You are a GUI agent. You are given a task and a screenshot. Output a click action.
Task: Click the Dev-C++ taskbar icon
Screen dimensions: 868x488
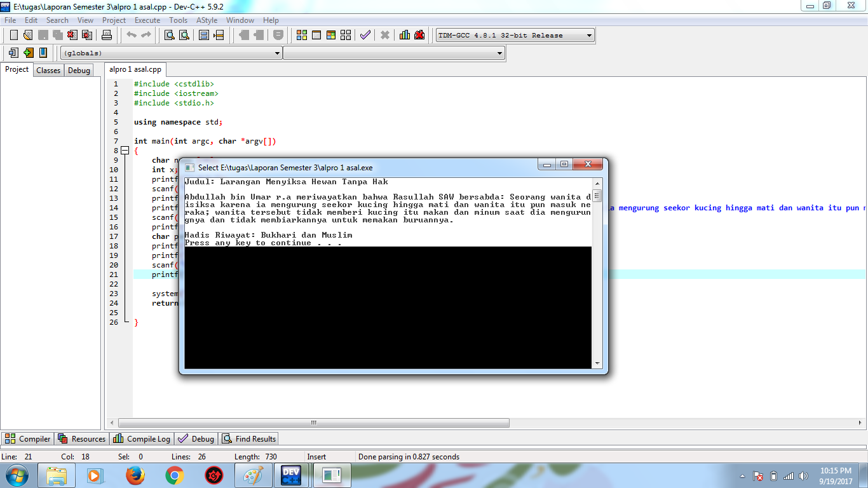point(291,475)
